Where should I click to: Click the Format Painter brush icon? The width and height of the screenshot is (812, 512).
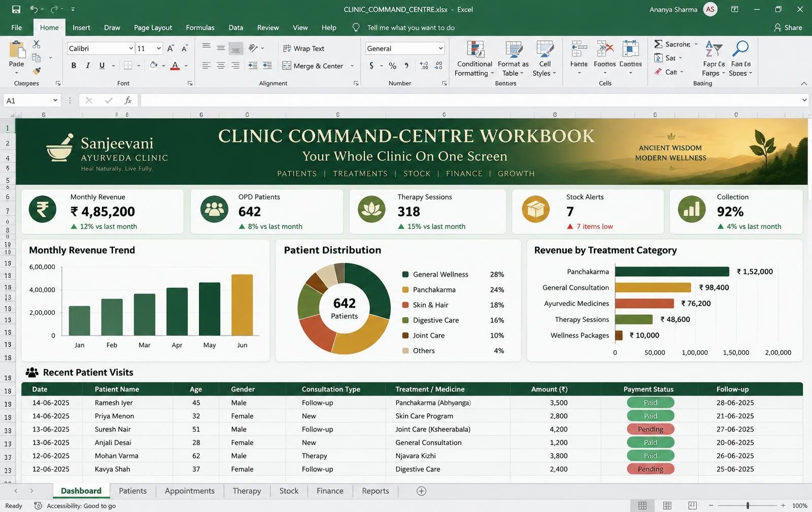pyautogui.click(x=37, y=71)
